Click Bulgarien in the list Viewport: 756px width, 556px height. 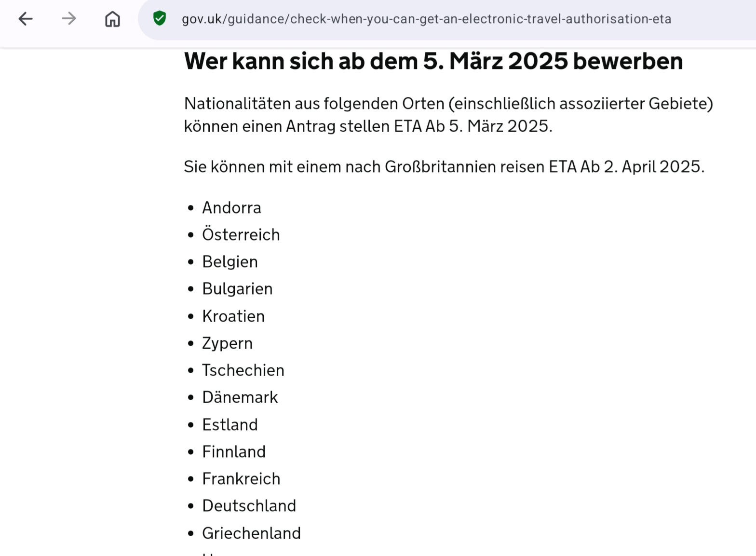click(x=237, y=289)
